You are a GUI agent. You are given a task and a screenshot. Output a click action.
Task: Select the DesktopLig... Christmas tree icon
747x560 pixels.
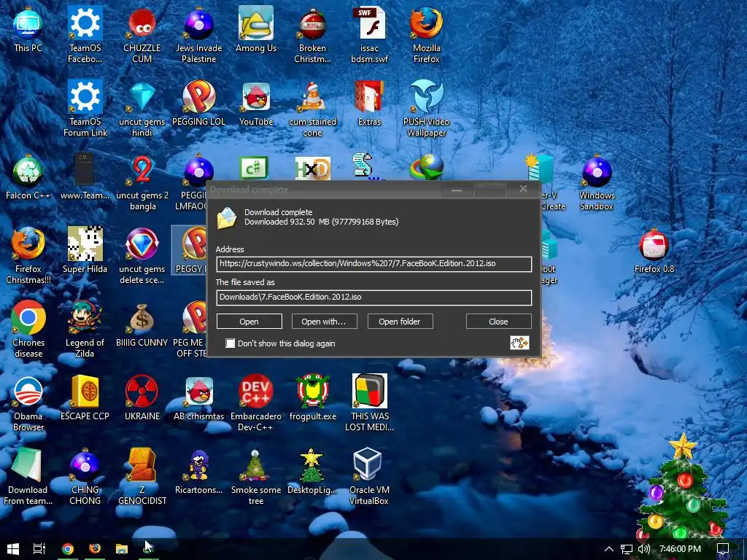click(x=312, y=472)
